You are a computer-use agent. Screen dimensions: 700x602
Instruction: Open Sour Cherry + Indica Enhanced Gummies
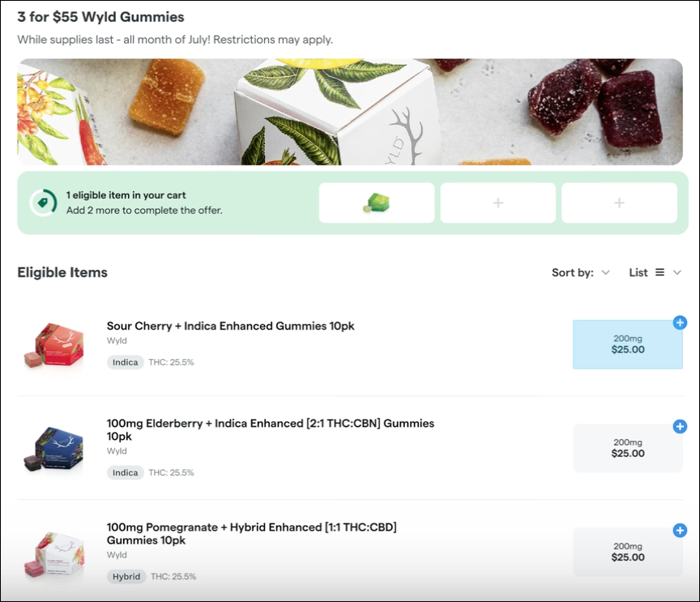[x=231, y=326]
